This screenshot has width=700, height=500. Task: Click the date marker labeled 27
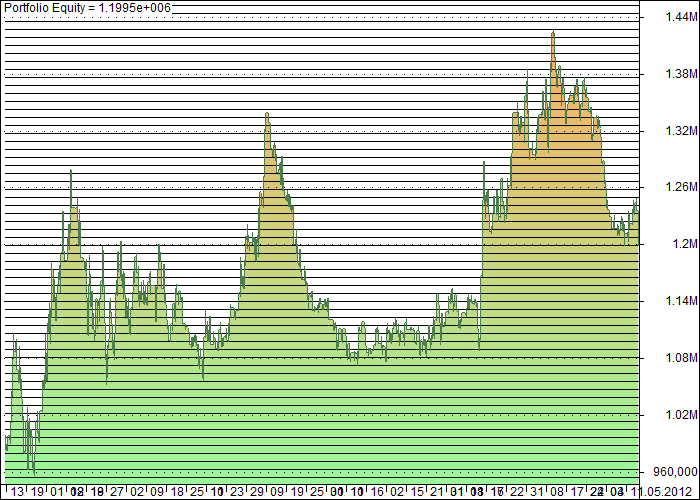[x=117, y=492]
